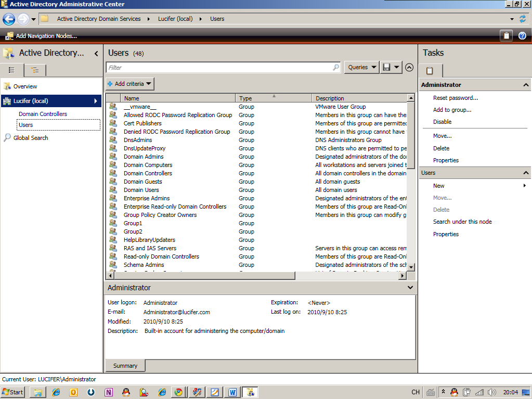Click the group icon next to Cert Publishers
The image size is (532, 399).
point(113,123)
